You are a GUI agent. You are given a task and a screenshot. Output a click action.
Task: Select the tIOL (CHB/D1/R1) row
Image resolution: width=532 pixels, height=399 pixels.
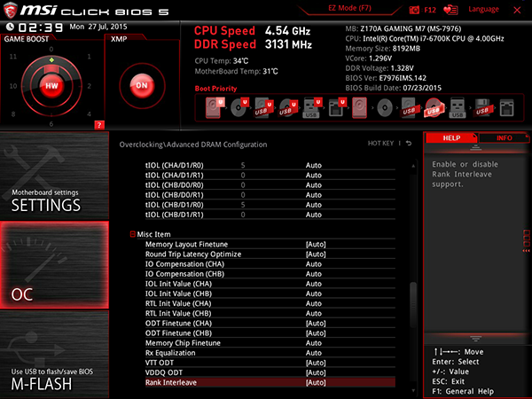(x=270, y=215)
